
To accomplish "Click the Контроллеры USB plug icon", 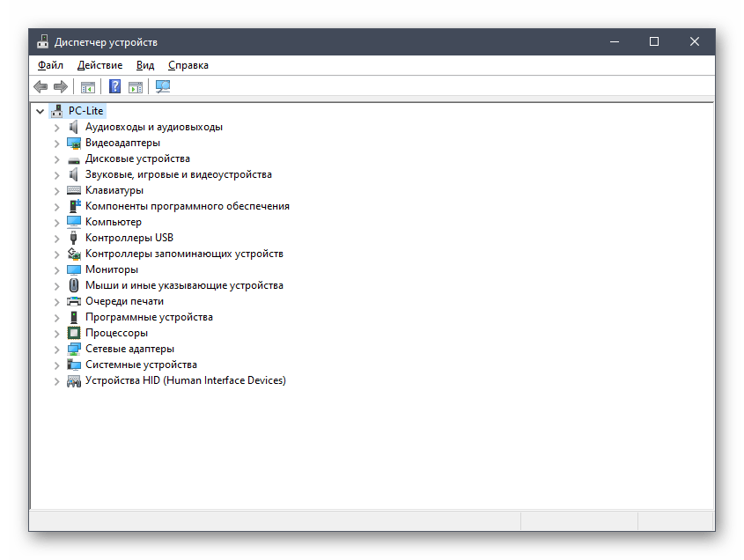I will 74,238.
